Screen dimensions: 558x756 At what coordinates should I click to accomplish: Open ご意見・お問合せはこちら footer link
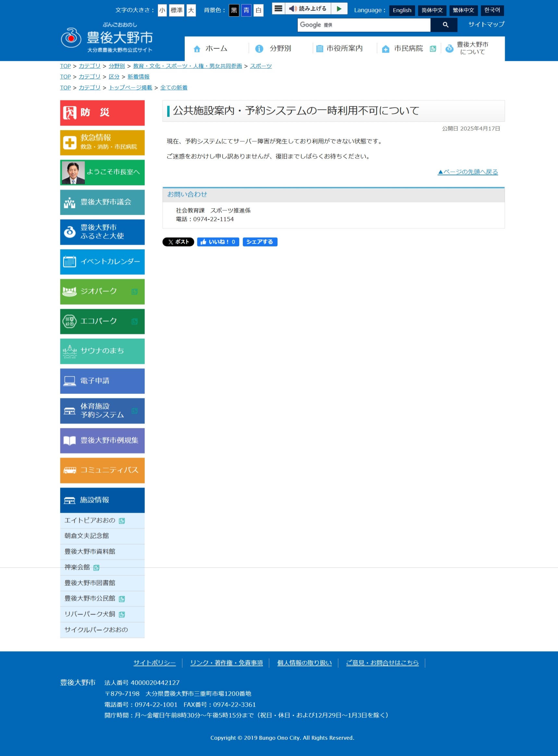pos(382,663)
